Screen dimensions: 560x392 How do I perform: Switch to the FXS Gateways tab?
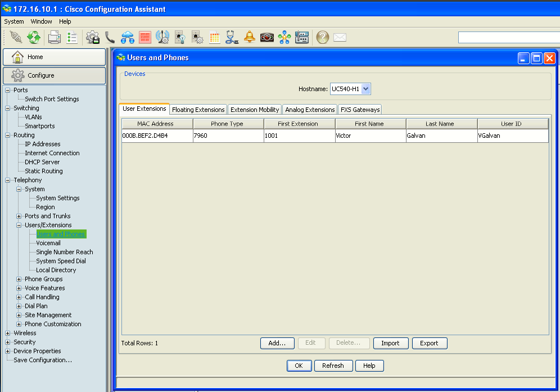(360, 109)
